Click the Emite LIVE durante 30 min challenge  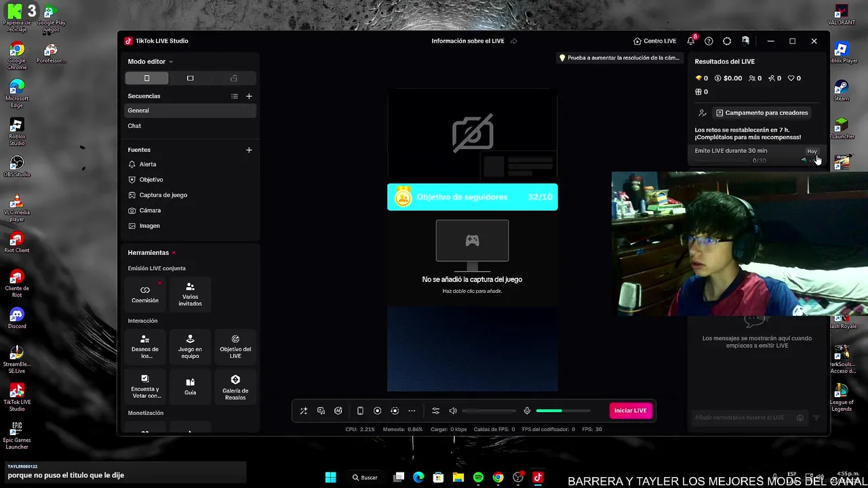[x=757, y=155]
